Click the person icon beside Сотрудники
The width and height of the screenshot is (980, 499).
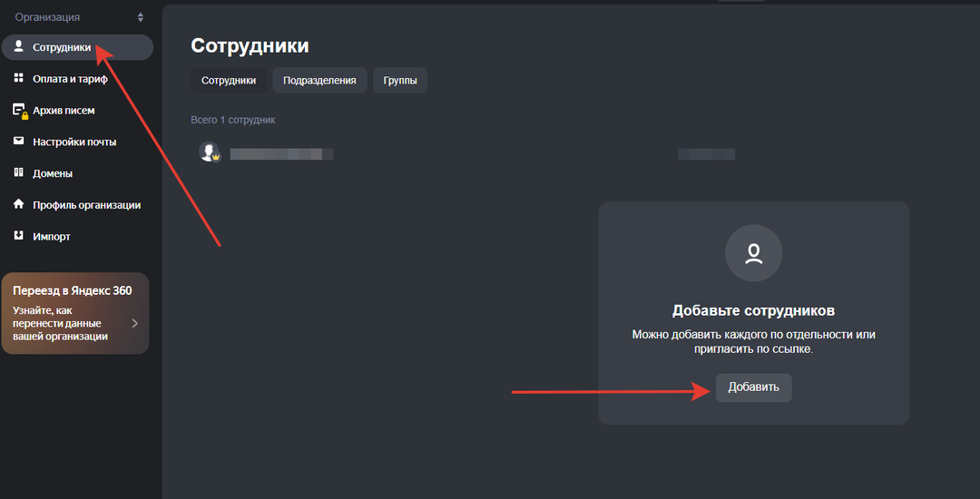[x=19, y=46]
